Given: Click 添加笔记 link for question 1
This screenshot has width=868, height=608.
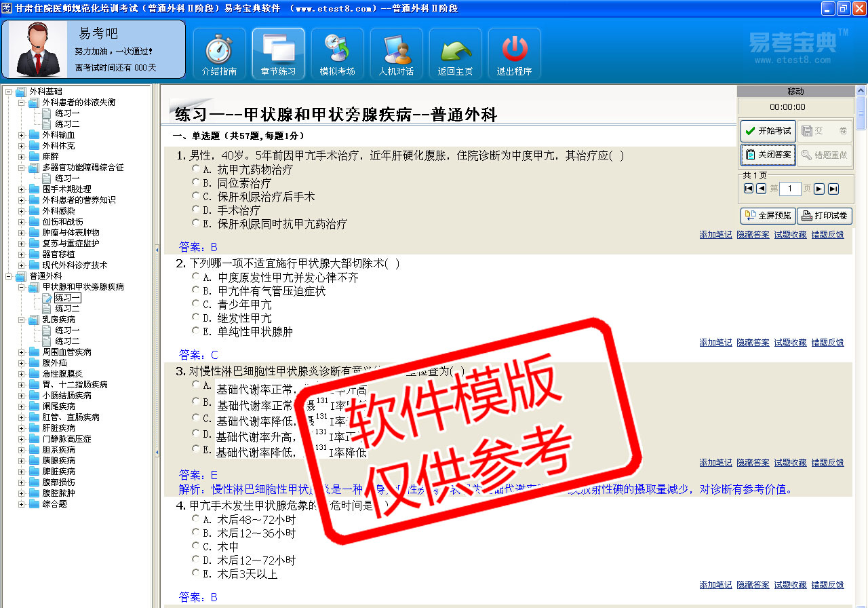Looking at the screenshot, I should coord(715,235).
